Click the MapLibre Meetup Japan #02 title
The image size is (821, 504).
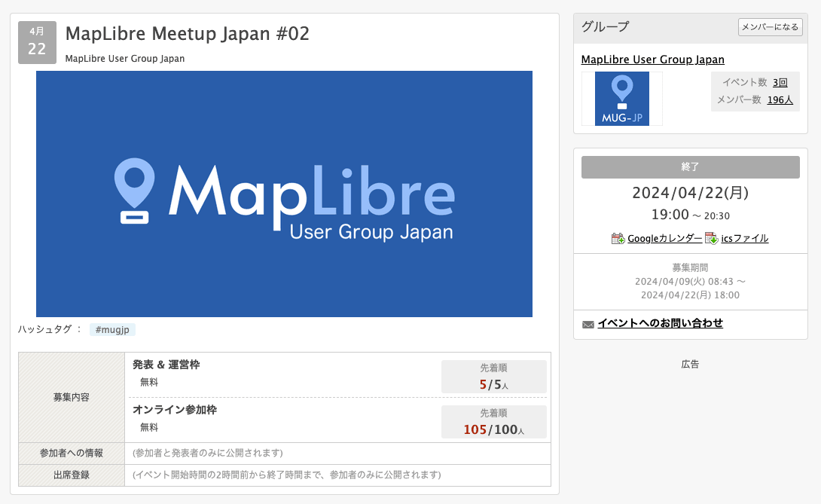[x=187, y=34]
